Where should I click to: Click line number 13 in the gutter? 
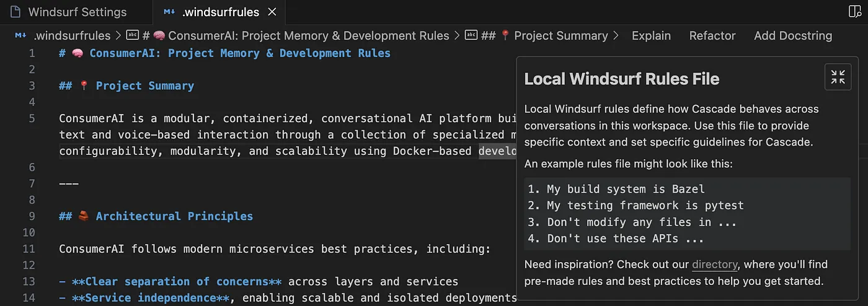29,282
